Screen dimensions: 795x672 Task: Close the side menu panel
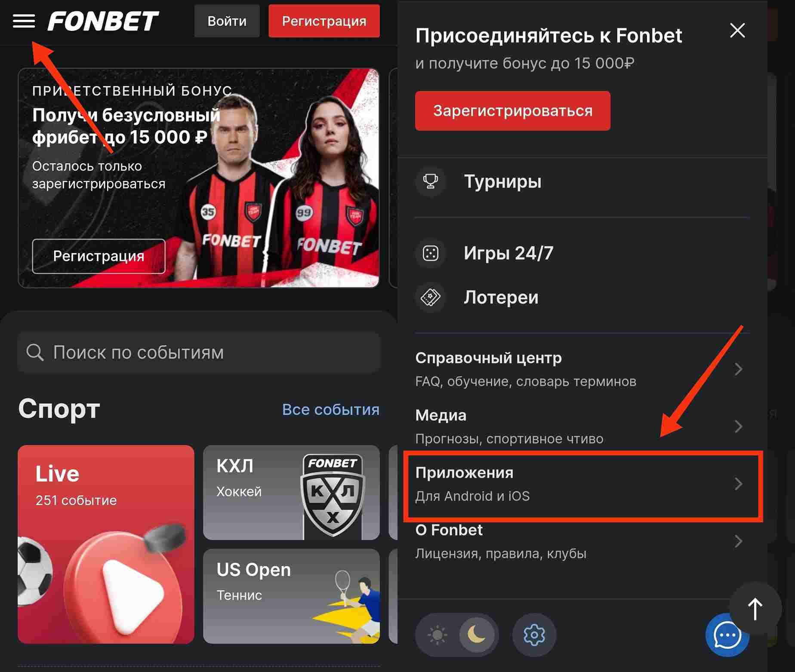737,31
